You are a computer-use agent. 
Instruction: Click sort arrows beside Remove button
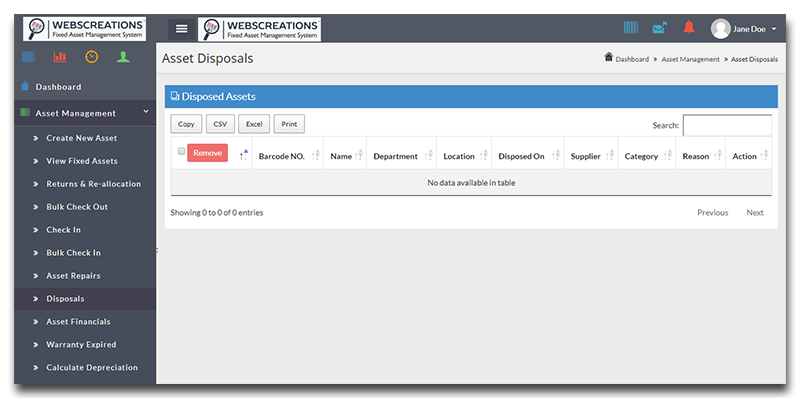(244, 155)
